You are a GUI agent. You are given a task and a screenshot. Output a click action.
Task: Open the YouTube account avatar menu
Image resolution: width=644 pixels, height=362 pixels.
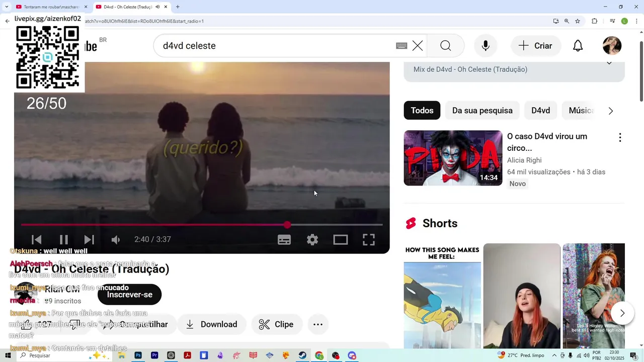(x=612, y=46)
